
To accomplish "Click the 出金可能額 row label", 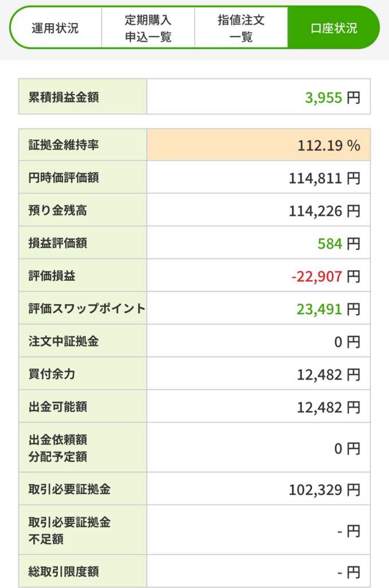I will point(58,406).
